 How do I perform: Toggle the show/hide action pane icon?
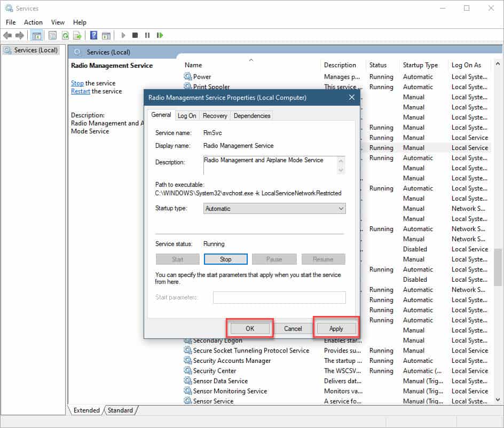(x=106, y=35)
